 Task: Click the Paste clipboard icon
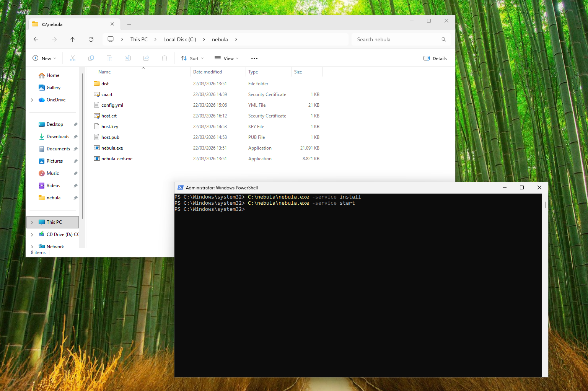tap(109, 58)
